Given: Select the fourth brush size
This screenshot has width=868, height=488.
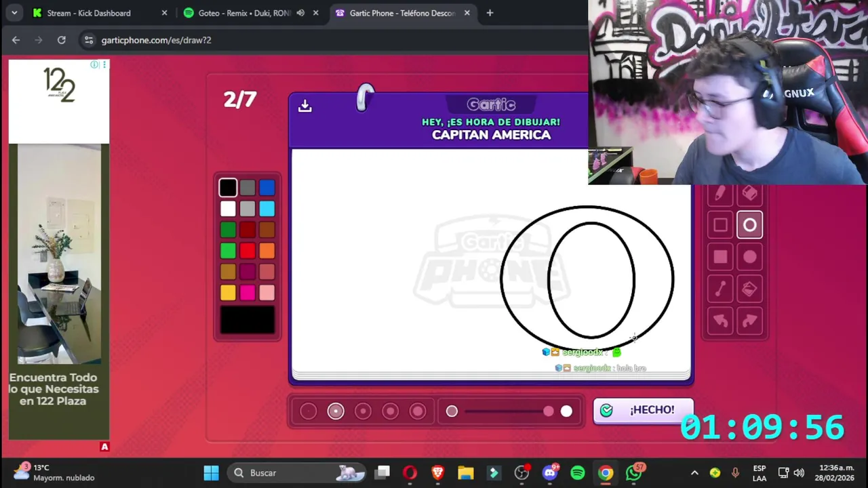Looking at the screenshot, I should [x=390, y=411].
